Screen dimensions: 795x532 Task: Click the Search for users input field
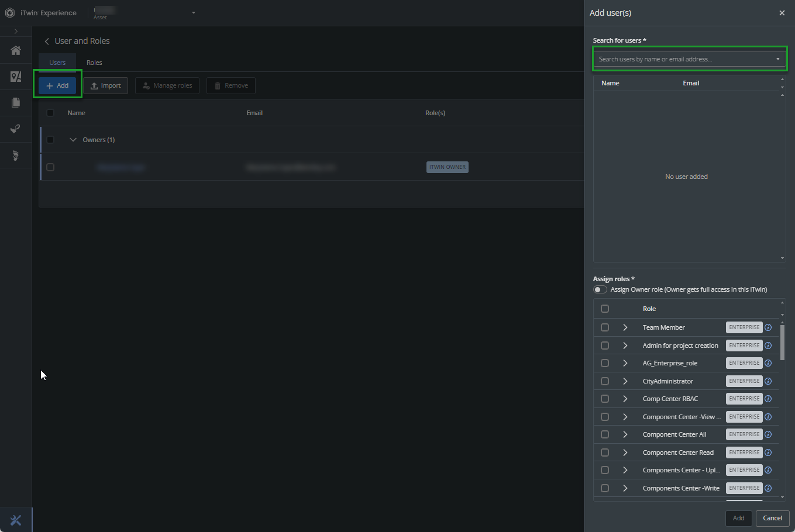(683, 59)
